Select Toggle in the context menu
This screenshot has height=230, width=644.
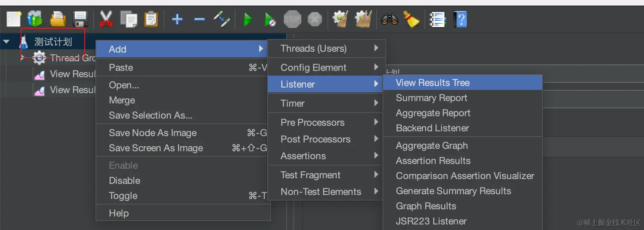[123, 196]
